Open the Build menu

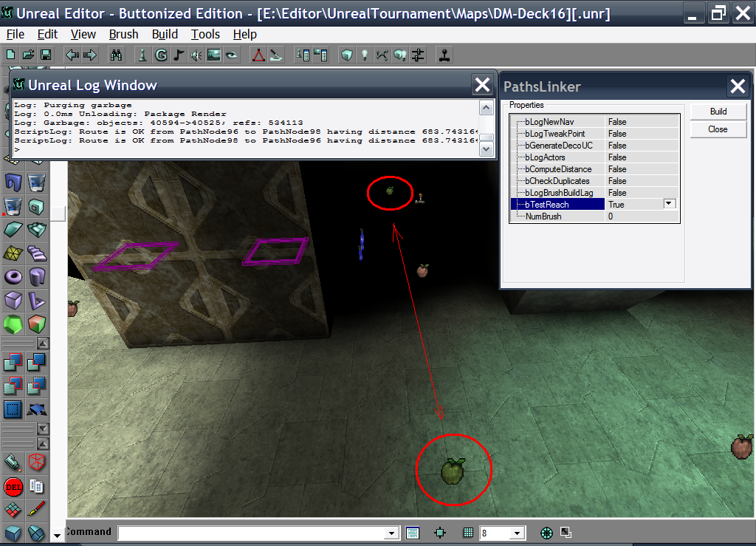coord(165,34)
